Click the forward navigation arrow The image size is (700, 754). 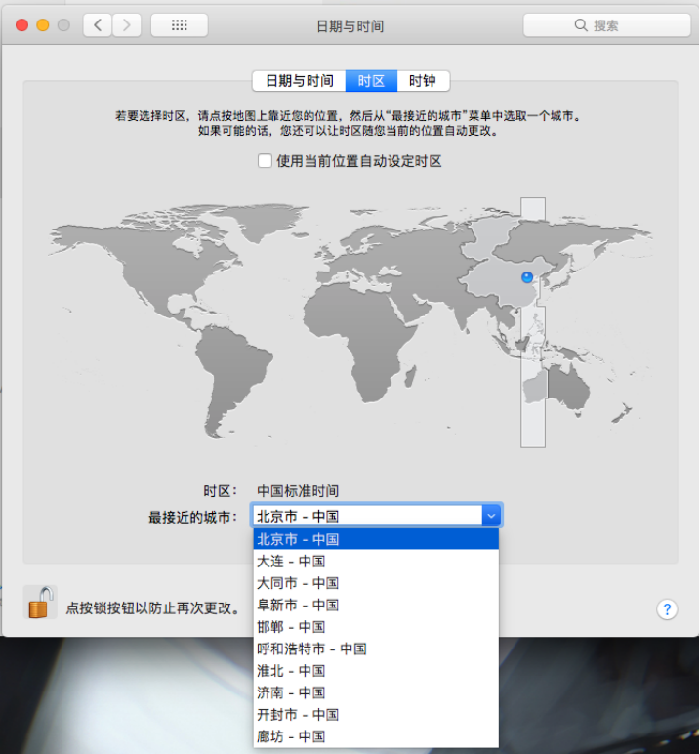[x=127, y=25]
